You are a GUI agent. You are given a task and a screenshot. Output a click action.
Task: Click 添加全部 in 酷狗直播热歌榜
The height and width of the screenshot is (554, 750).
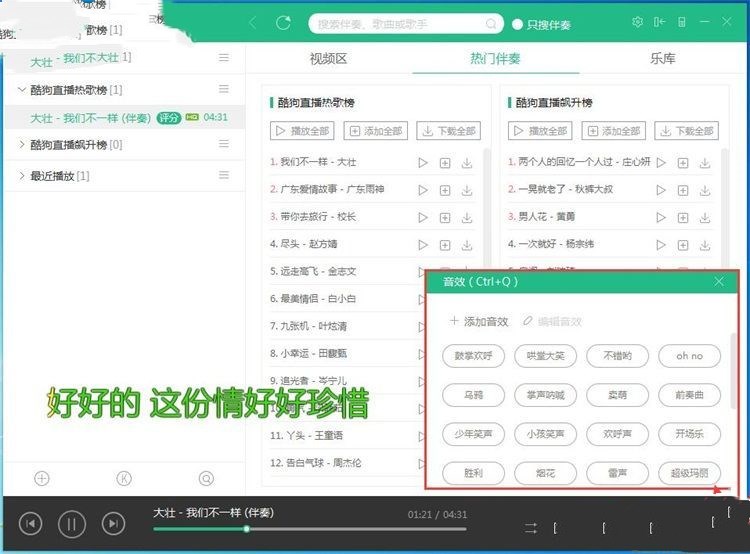pyautogui.click(x=375, y=131)
